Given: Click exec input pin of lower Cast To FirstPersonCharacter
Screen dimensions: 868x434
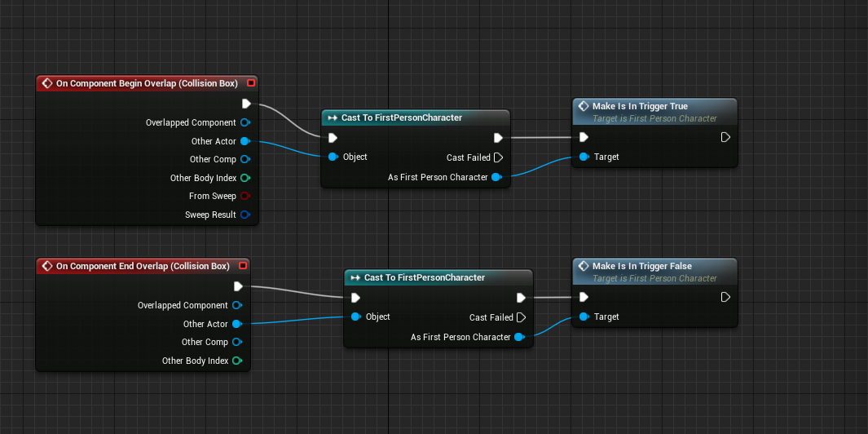Looking at the screenshot, I should tap(355, 298).
